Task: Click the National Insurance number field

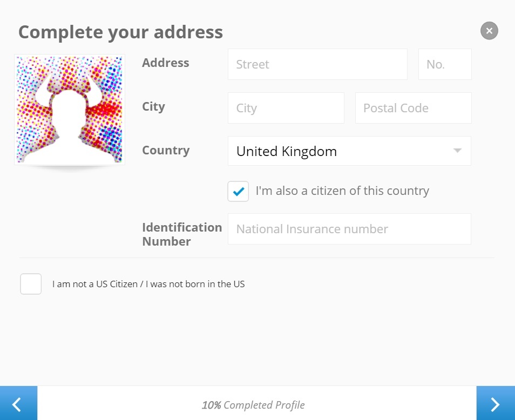Action: tap(349, 229)
